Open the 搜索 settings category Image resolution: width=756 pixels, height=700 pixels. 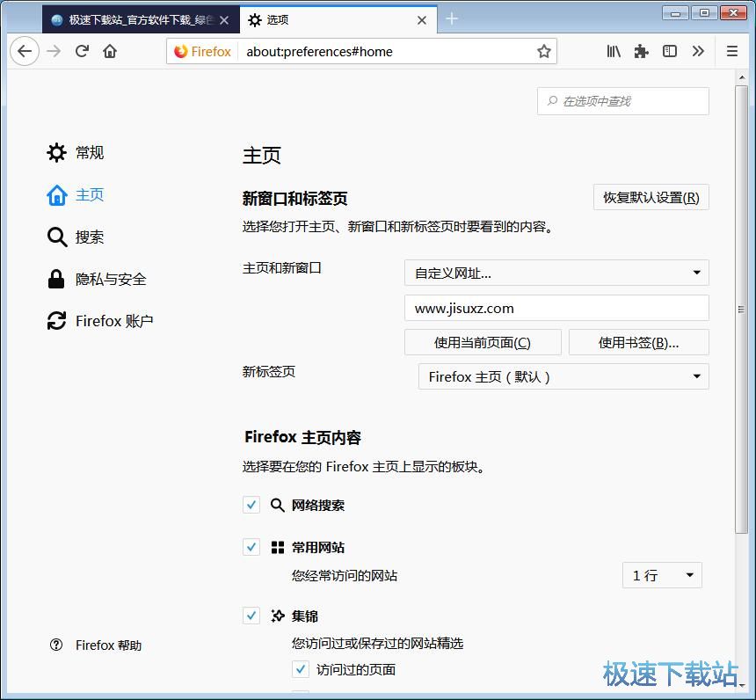click(76, 237)
